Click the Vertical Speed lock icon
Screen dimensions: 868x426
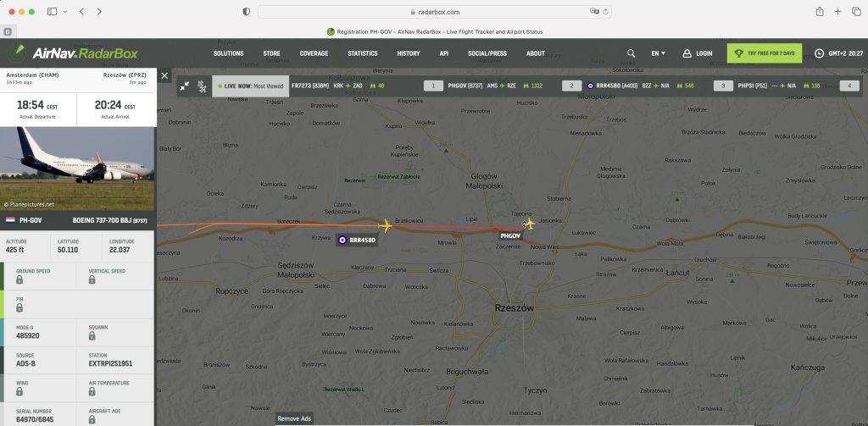coord(92,280)
